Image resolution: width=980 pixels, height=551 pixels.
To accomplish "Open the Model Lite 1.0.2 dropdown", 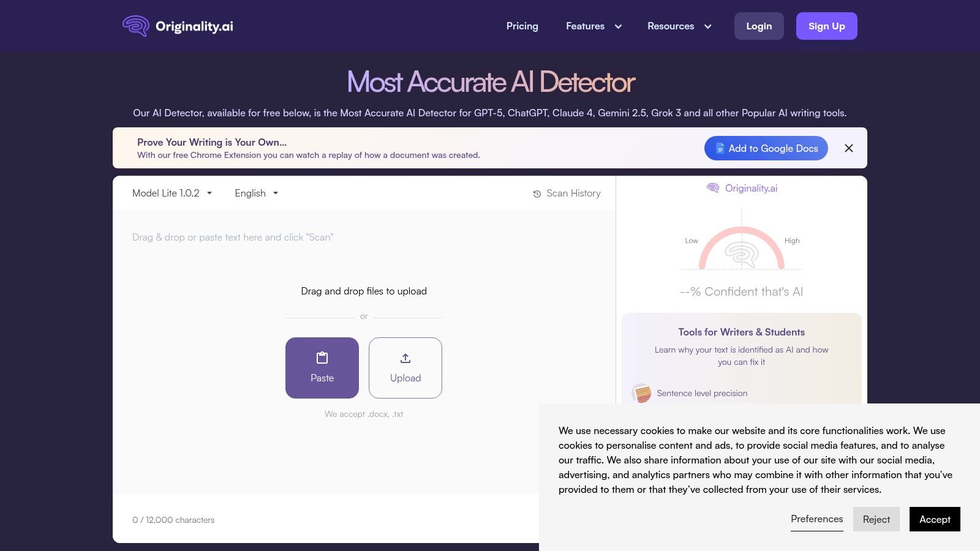I will [171, 193].
